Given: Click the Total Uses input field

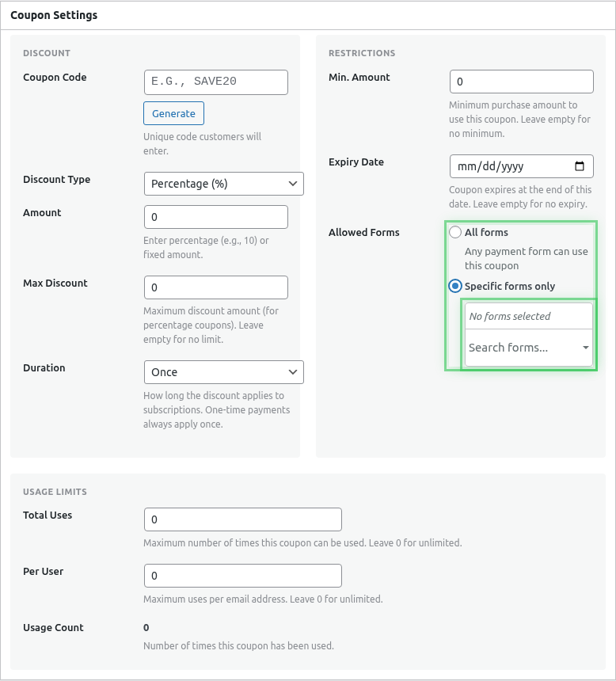Looking at the screenshot, I should [x=242, y=519].
